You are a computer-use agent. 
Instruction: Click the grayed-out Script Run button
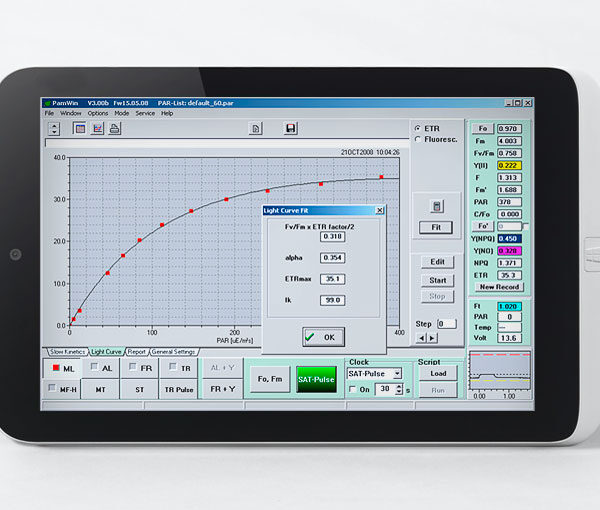[438, 390]
